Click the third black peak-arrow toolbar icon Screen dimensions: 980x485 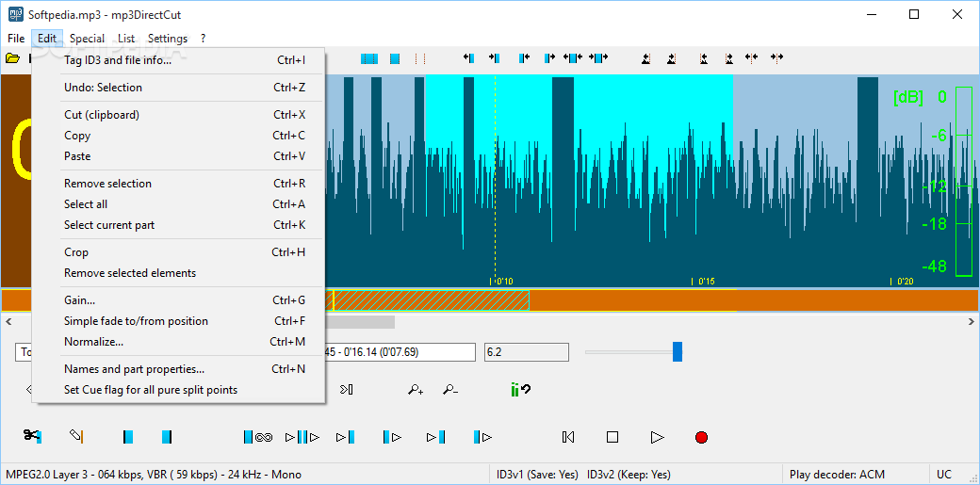pyautogui.click(x=704, y=58)
